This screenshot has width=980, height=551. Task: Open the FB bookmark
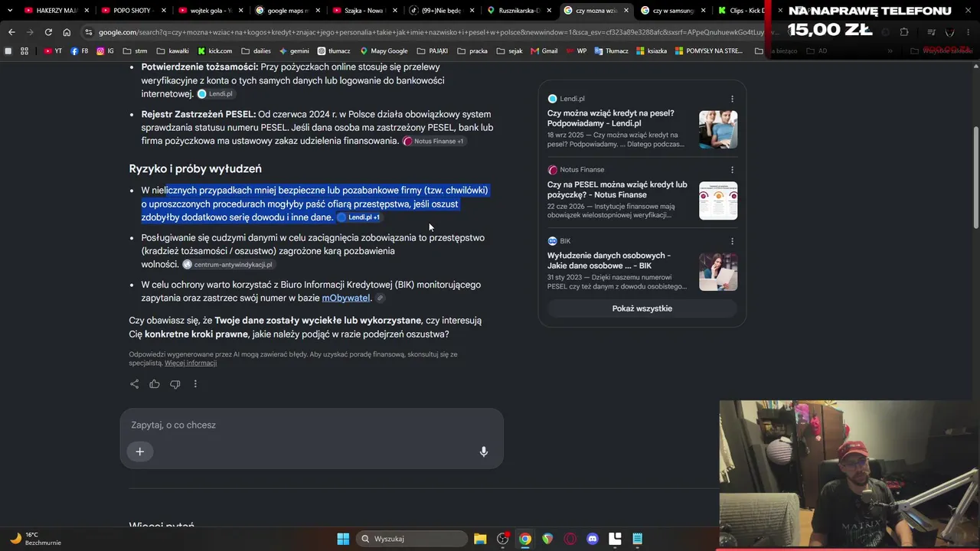[x=80, y=51]
